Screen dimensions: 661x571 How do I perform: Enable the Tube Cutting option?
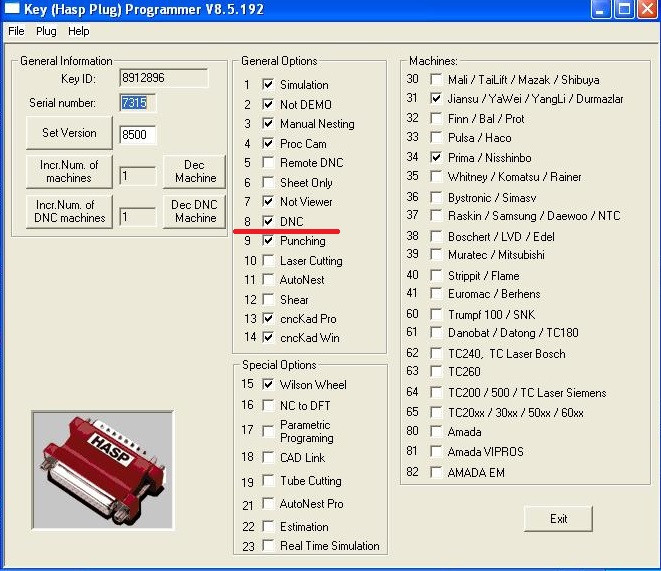(x=268, y=480)
